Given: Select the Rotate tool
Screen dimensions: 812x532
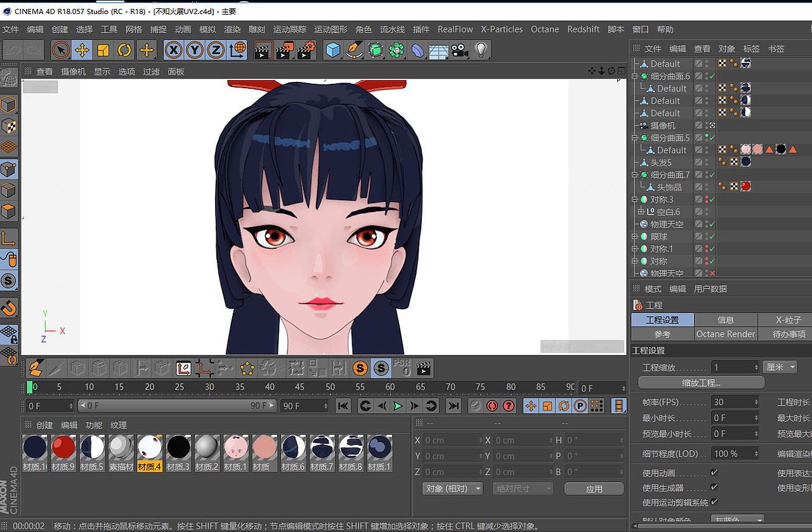Looking at the screenshot, I should pyautogui.click(x=125, y=50).
